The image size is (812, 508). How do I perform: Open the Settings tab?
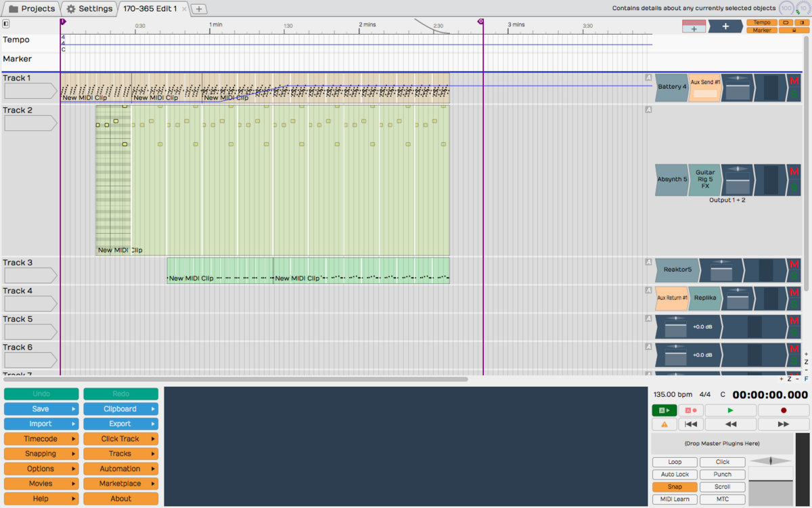(89, 9)
